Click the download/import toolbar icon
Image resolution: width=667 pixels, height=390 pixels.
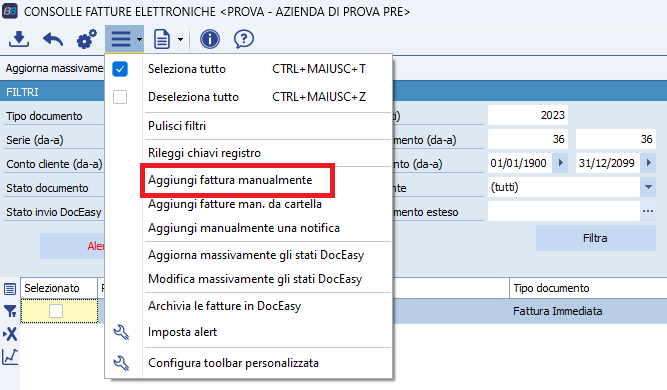pos(19,39)
